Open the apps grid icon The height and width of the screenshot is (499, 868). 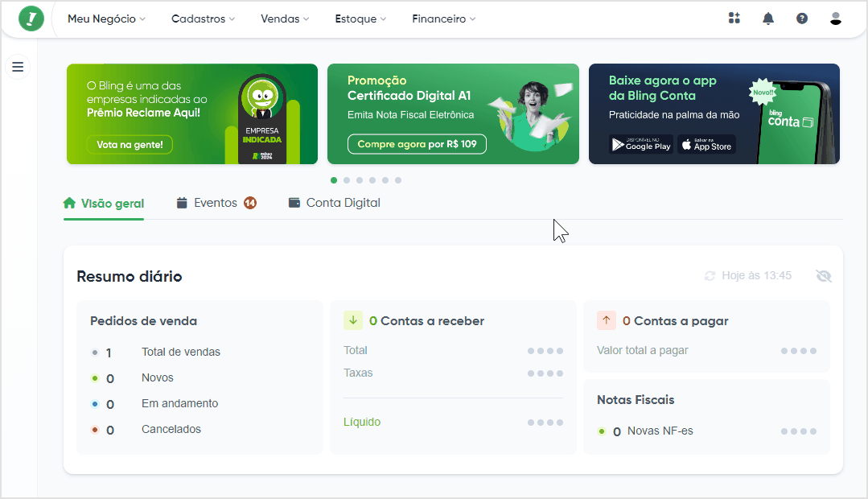(734, 19)
